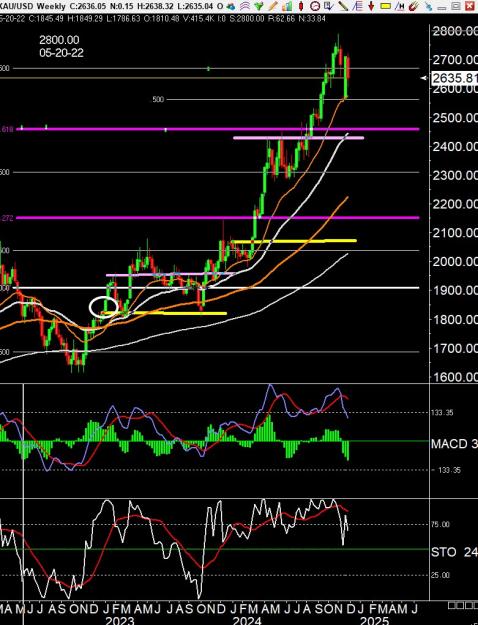Viewport: 478px width, 625px height.
Task: Click the red clock timeframe icon
Action: click(x=315, y=6)
